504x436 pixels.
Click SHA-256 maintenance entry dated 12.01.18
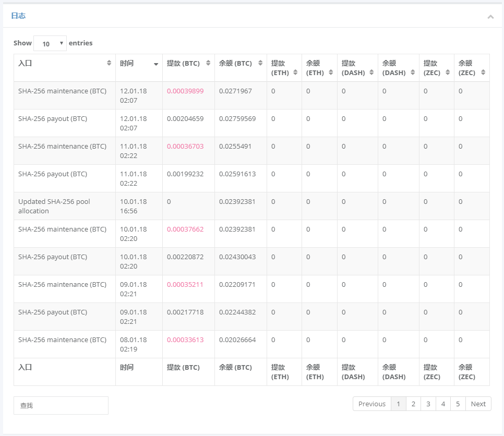(x=63, y=91)
